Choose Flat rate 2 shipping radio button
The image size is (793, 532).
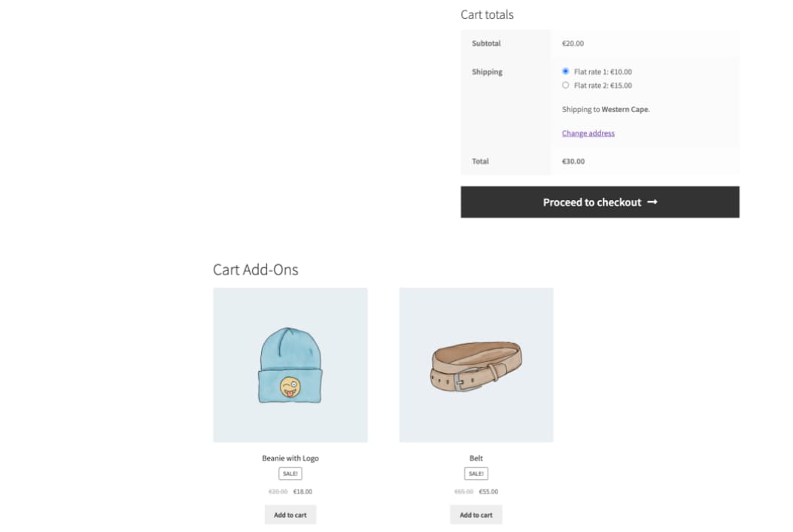point(566,85)
